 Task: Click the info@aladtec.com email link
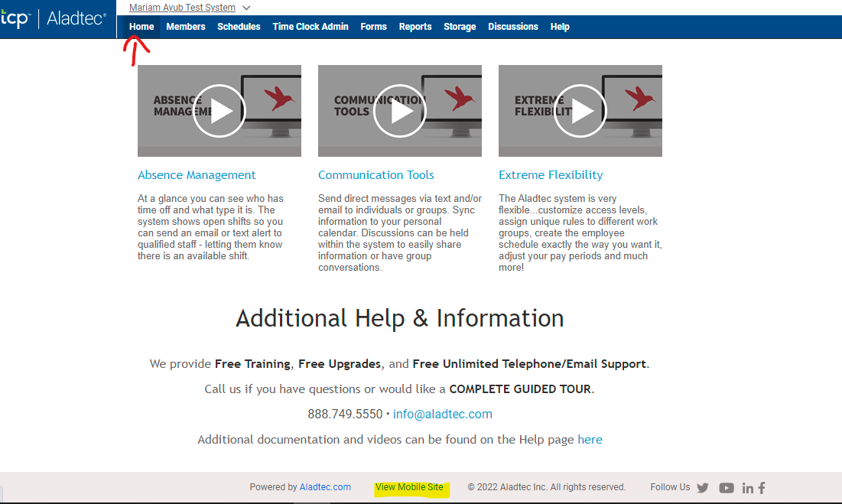442,414
